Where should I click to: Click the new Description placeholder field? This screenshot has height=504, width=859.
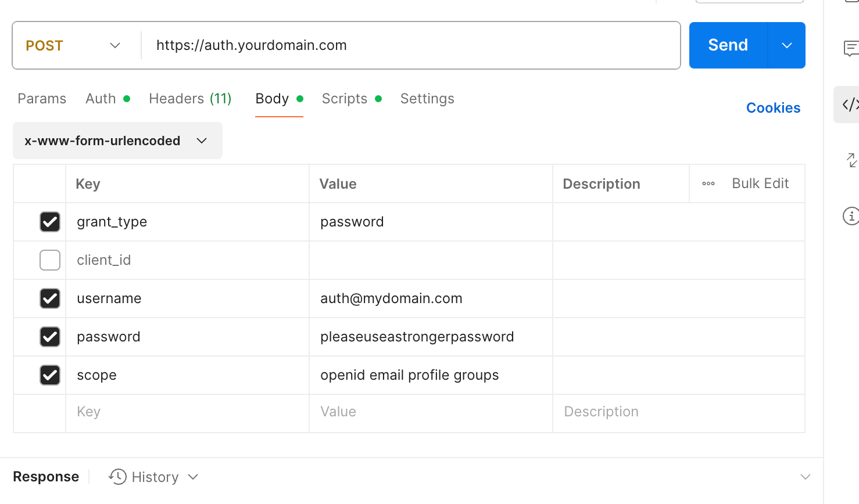point(679,412)
